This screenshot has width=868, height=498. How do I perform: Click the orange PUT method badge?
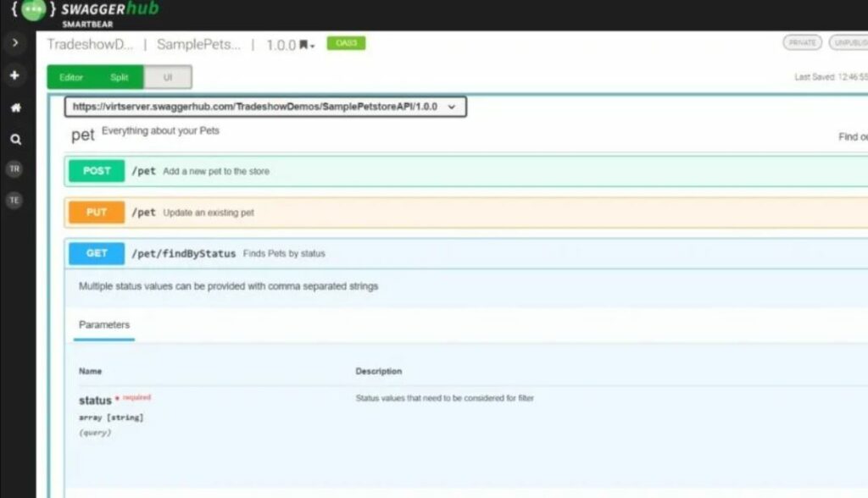click(97, 213)
